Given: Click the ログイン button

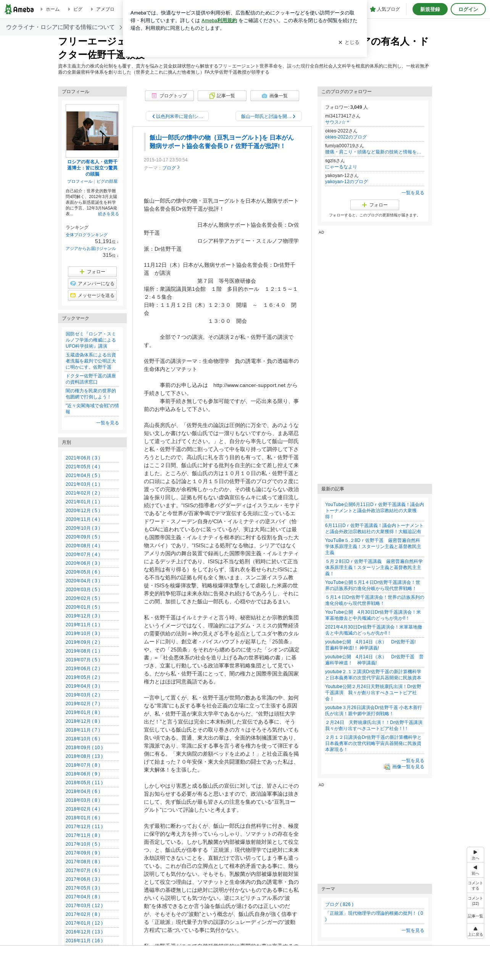Looking at the screenshot, I should 468,9.
